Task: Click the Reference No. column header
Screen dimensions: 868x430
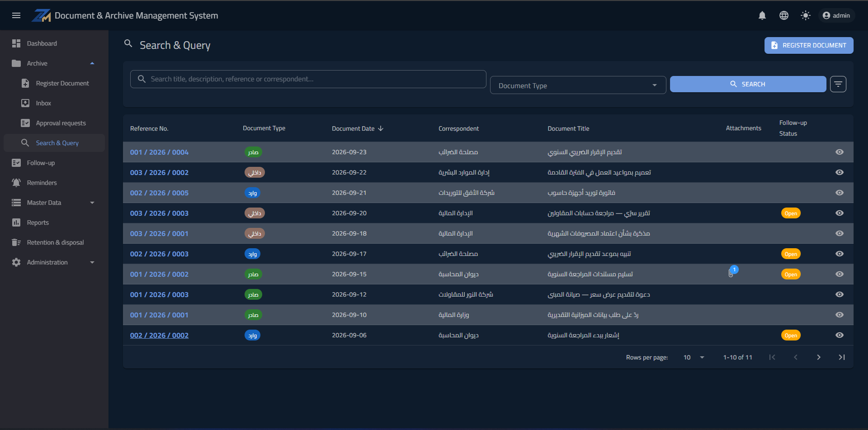Action: (x=149, y=128)
